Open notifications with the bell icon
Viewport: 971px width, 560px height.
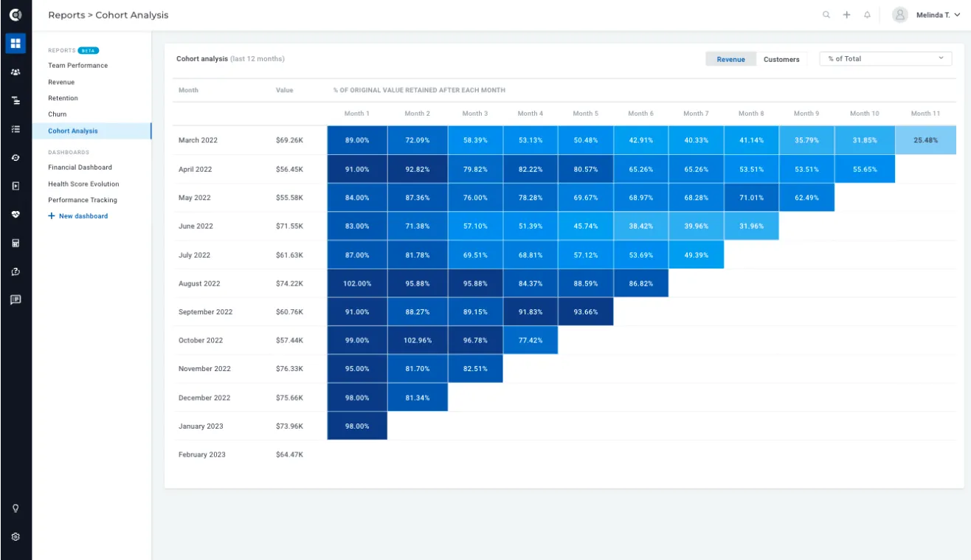[867, 15]
